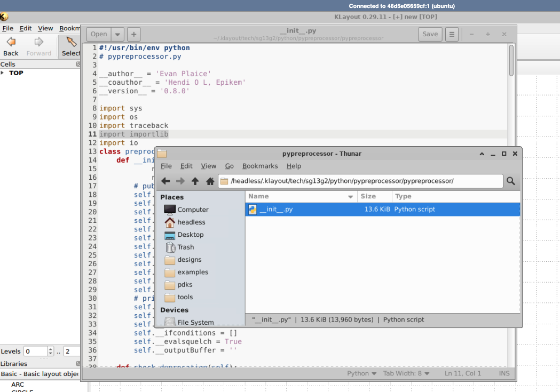560x392 pixels.
Task: Click KLayout Back toolbar button
Action: coord(11,47)
